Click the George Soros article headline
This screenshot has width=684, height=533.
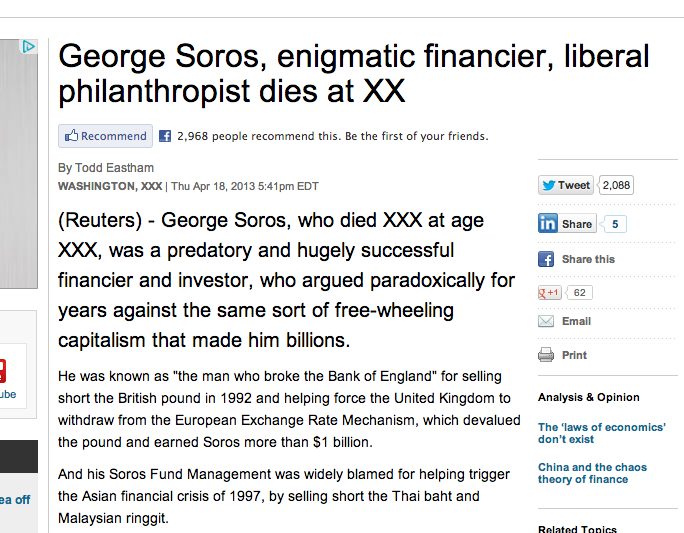(x=354, y=73)
